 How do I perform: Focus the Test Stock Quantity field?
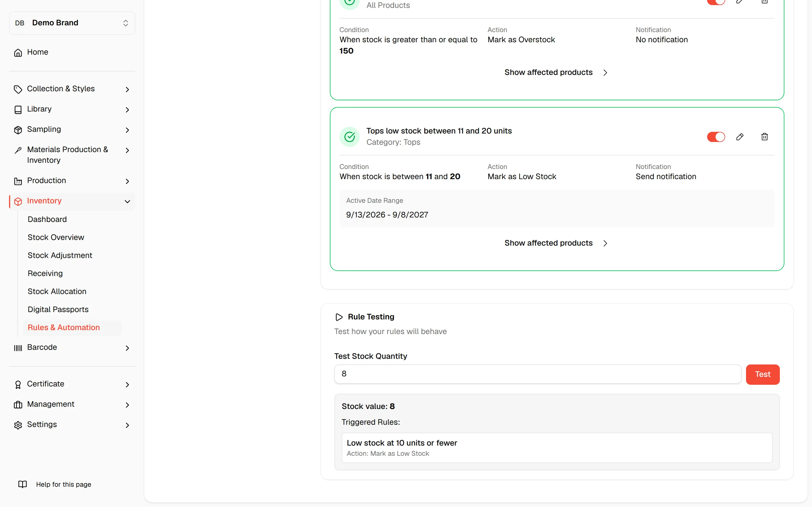click(x=538, y=374)
